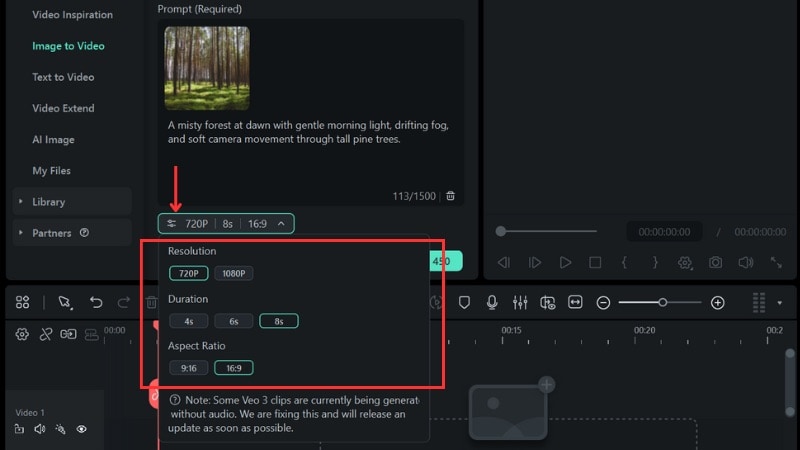Open the timeline track settings gear
Viewport: 800px width, 450px height.
(x=22, y=334)
